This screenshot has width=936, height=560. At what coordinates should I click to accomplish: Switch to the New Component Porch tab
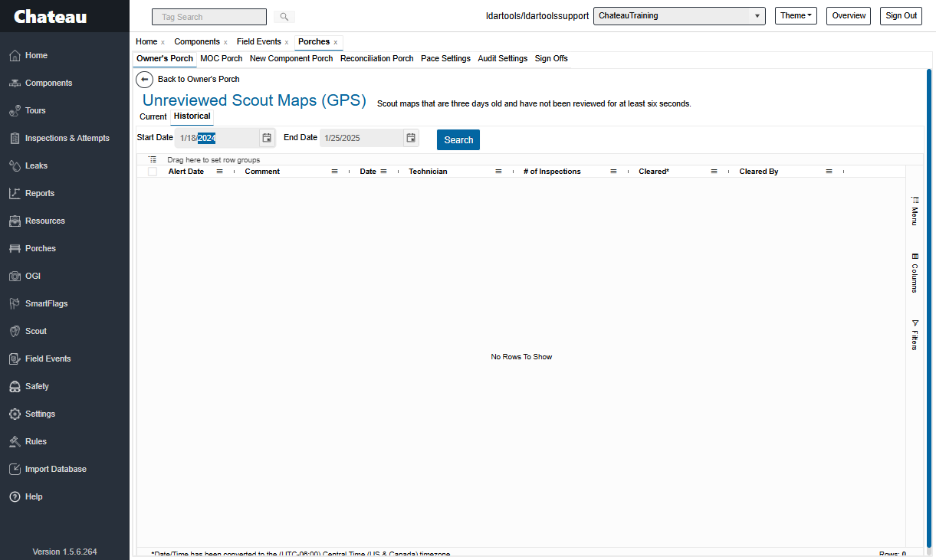pyautogui.click(x=291, y=58)
